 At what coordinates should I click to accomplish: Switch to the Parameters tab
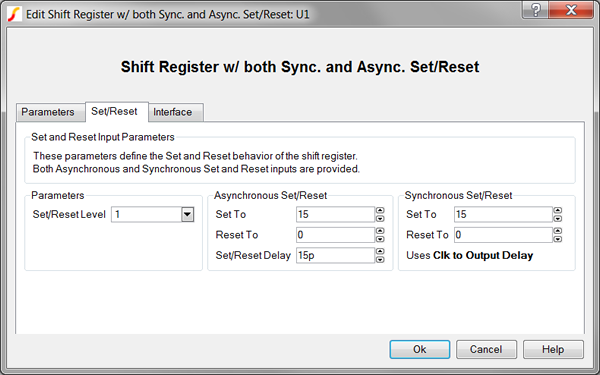(x=48, y=112)
